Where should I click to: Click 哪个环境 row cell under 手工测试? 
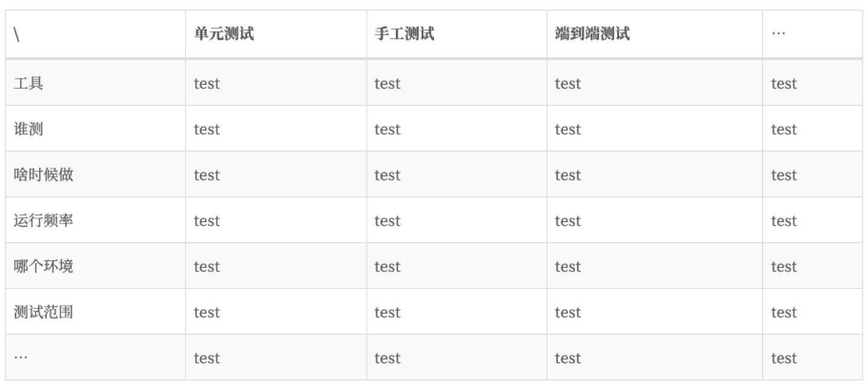[387, 267]
